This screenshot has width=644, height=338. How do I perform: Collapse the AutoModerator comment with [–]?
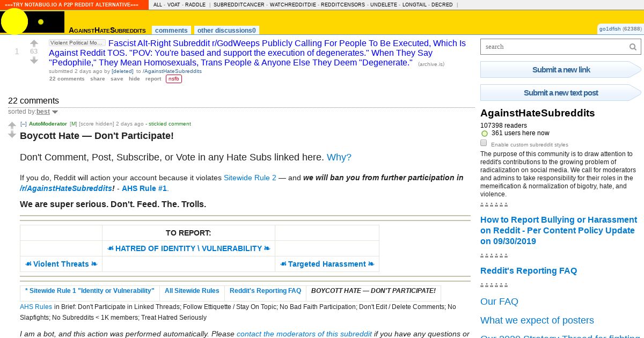coord(23,124)
